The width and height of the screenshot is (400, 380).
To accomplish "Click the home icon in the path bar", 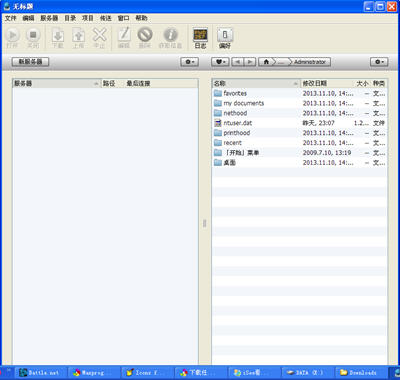I will pos(266,62).
